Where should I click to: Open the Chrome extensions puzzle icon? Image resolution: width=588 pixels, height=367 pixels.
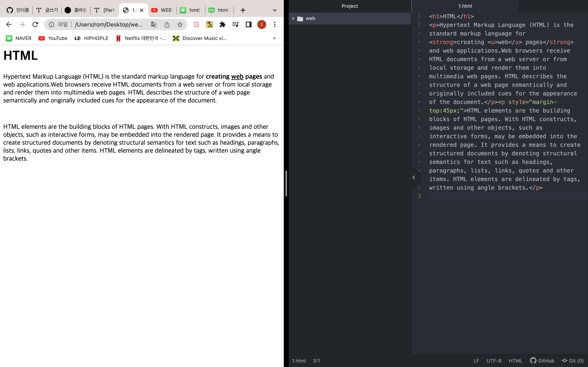click(x=222, y=24)
